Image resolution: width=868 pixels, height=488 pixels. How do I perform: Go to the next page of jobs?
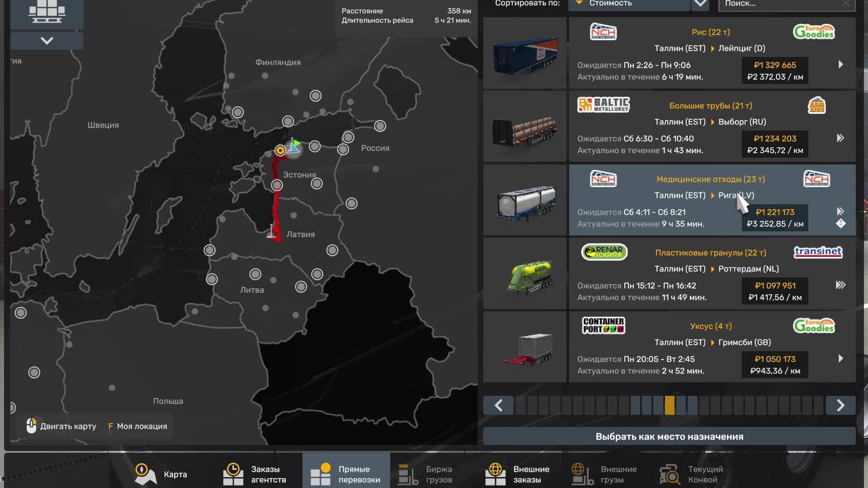(x=840, y=405)
